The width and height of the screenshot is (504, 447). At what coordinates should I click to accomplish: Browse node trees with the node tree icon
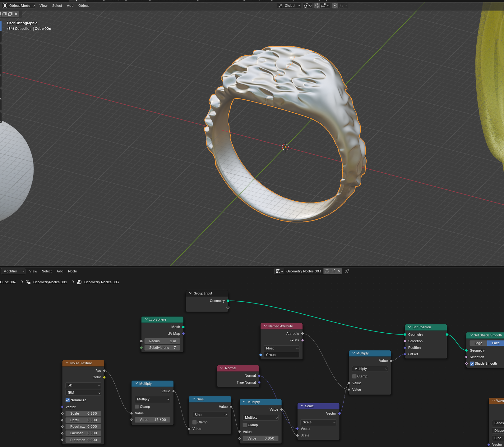tap(279, 271)
